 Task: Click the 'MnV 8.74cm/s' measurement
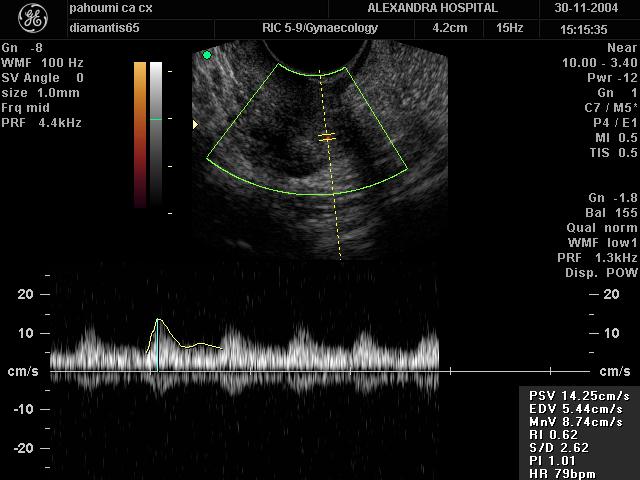click(x=576, y=422)
